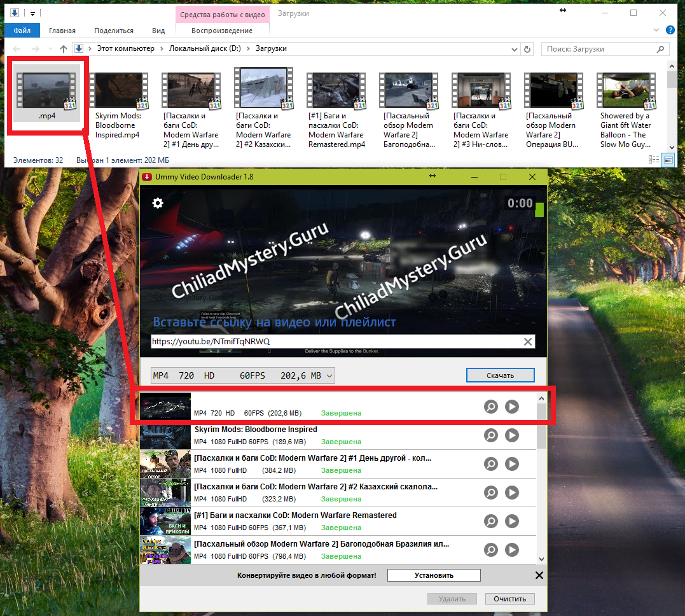Click the Установить button
685x616 pixels.
(434, 575)
